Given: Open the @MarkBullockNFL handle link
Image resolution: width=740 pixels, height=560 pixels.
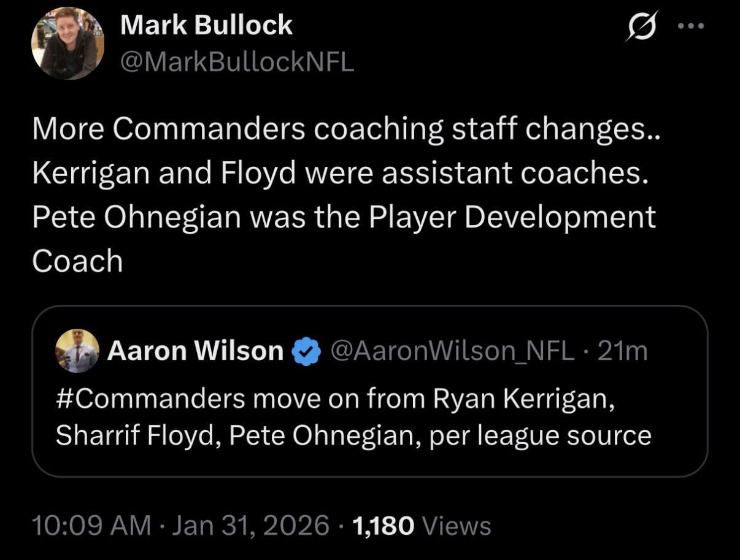Looking at the screenshot, I should click(237, 61).
